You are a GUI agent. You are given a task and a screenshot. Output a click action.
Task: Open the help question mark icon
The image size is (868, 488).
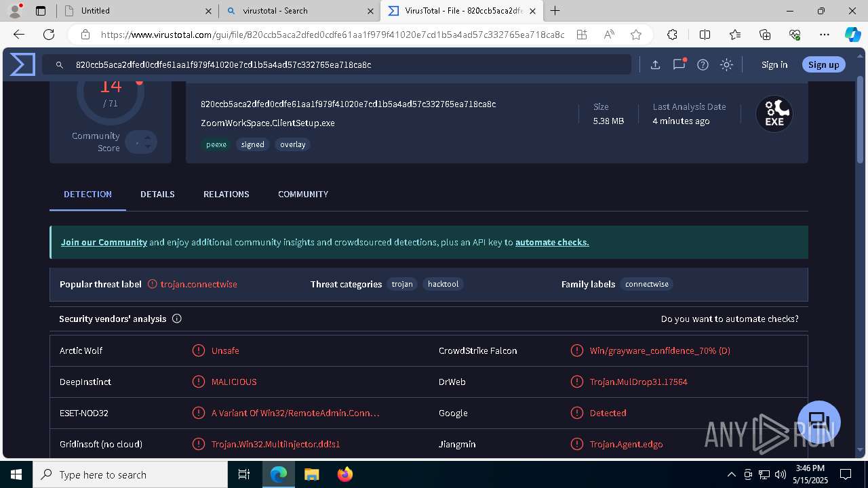tap(703, 64)
